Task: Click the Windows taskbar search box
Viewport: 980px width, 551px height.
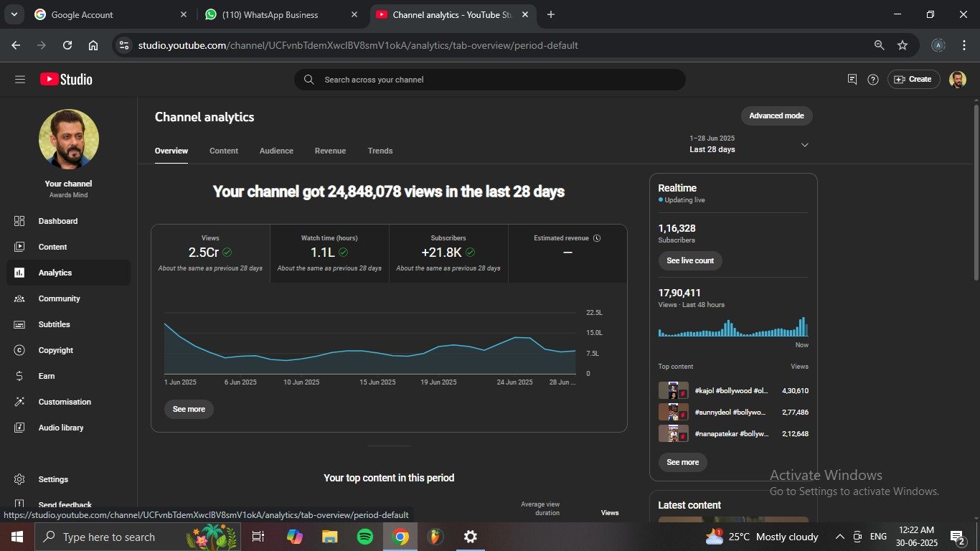Action: [x=138, y=537]
